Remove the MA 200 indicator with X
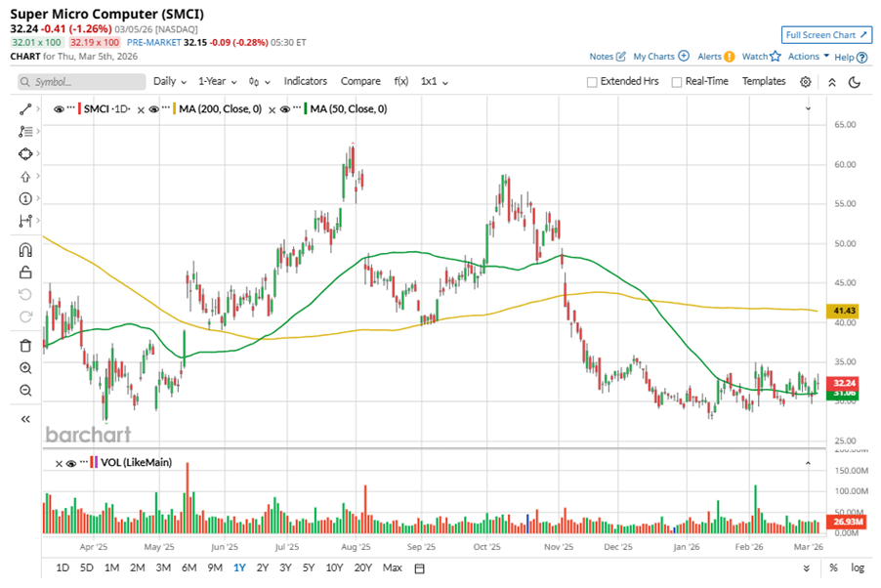The height and width of the screenshot is (588, 881). point(141,109)
